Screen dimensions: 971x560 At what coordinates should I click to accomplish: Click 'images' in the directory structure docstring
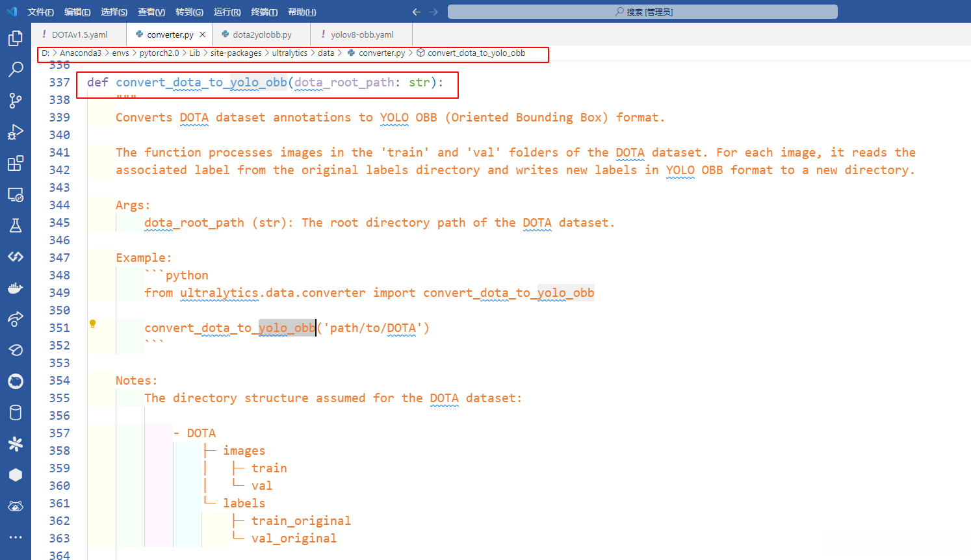(x=244, y=451)
